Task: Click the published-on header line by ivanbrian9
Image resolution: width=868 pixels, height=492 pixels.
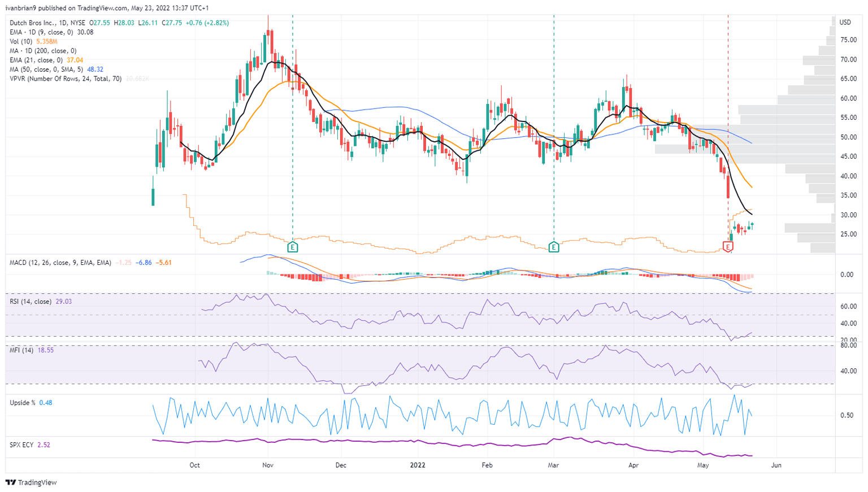Action: 107,8
